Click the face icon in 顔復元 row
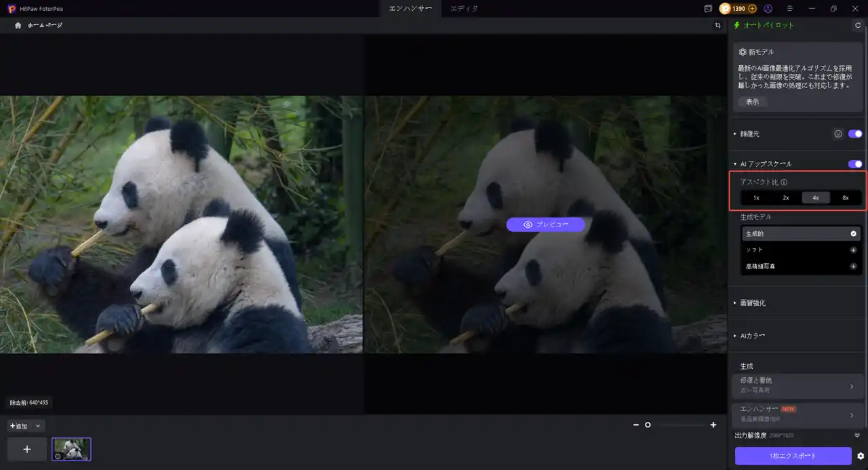The height and width of the screenshot is (470, 868). 837,134
